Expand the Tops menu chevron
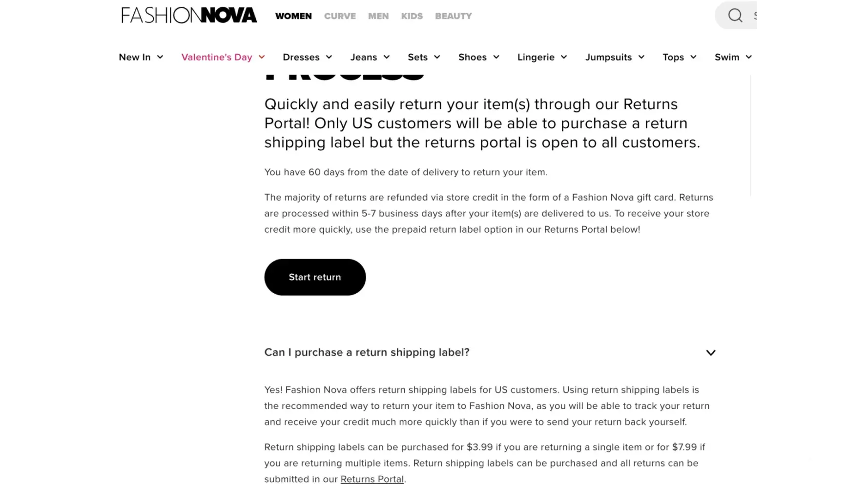 (693, 57)
